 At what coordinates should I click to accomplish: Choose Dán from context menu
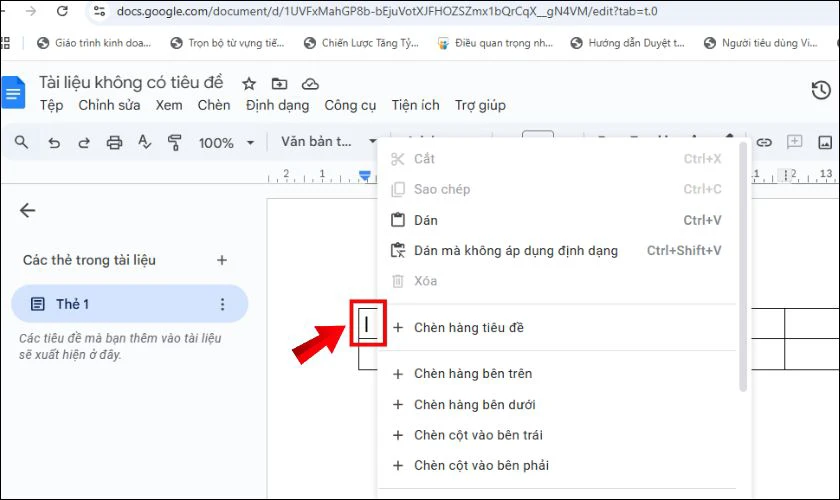coord(557,220)
